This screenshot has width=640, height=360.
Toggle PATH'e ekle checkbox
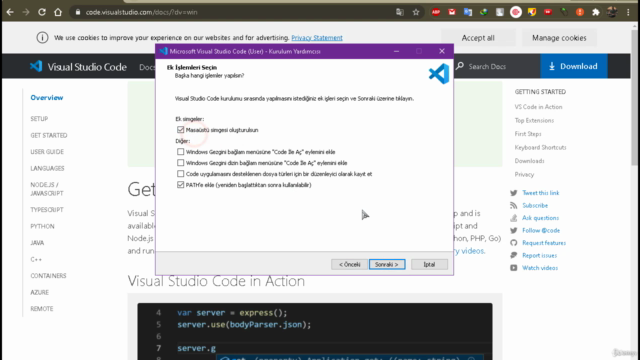coord(180,185)
